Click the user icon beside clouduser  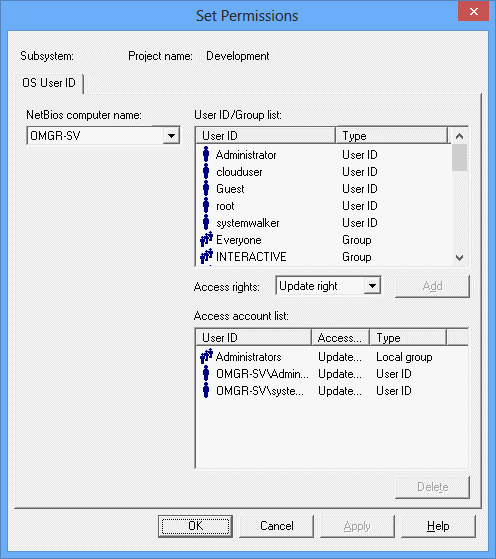(x=206, y=171)
